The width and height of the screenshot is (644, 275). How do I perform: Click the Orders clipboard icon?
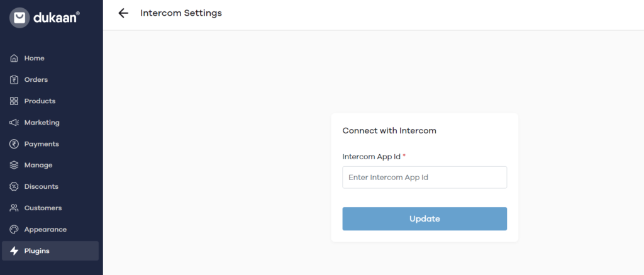14,80
